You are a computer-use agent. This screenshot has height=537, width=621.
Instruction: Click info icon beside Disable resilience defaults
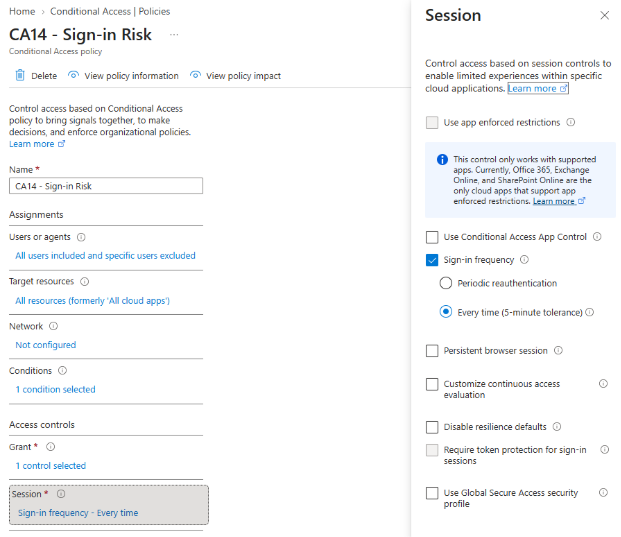[557, 427]
